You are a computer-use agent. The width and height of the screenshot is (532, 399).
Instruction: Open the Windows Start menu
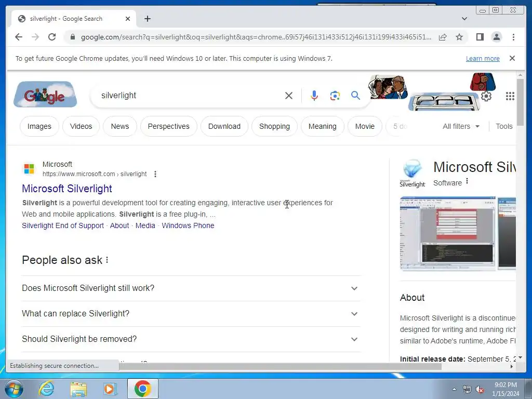[x=14, y=389]
